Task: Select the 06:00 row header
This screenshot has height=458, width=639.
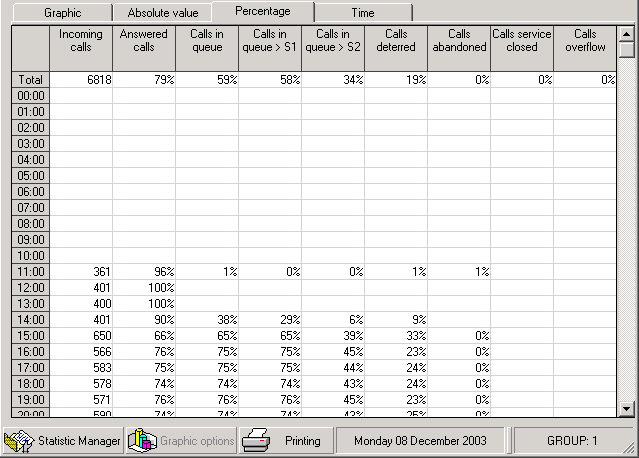Action: [31, 192]
